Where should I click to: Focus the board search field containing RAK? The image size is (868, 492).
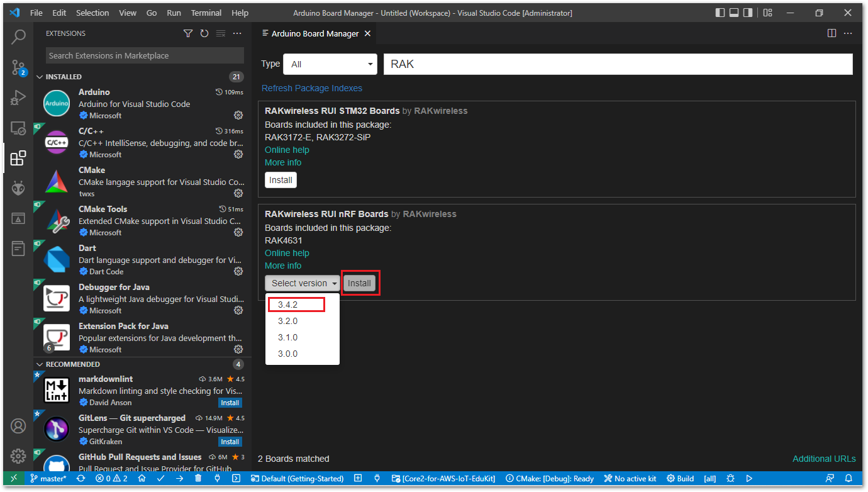pyautogui.click(x=618, y=64)
